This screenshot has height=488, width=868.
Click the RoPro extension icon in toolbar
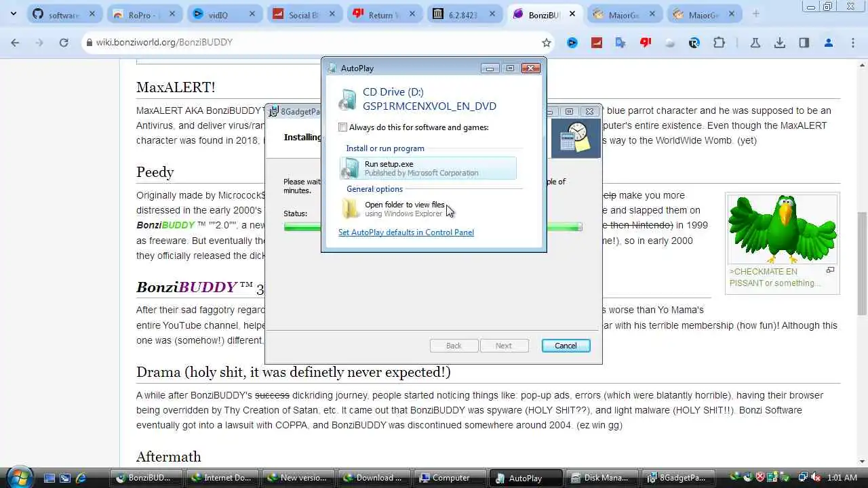click(x=694, y=43)
